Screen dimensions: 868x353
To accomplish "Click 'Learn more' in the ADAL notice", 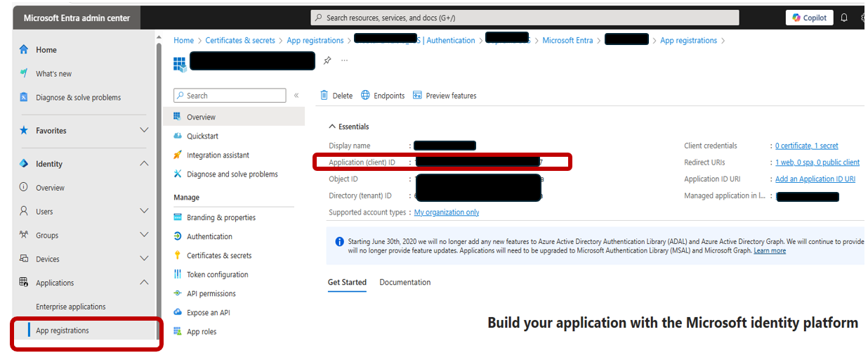I will [770, 251].
